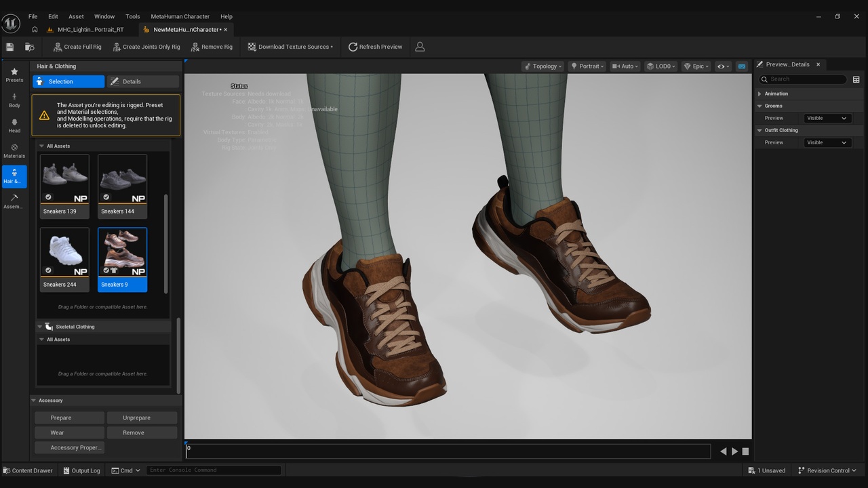Click the user account icon in the toolbar
868x488 pixels.
coord(420,47)
